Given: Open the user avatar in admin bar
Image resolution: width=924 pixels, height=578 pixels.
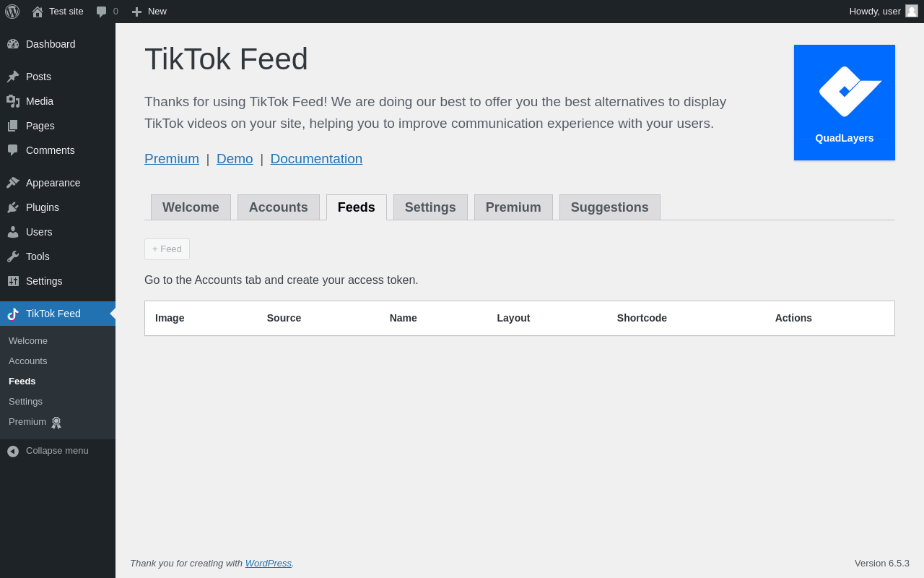Looking at the screenshot, I should pyautogui.click(x=912, y=11).
